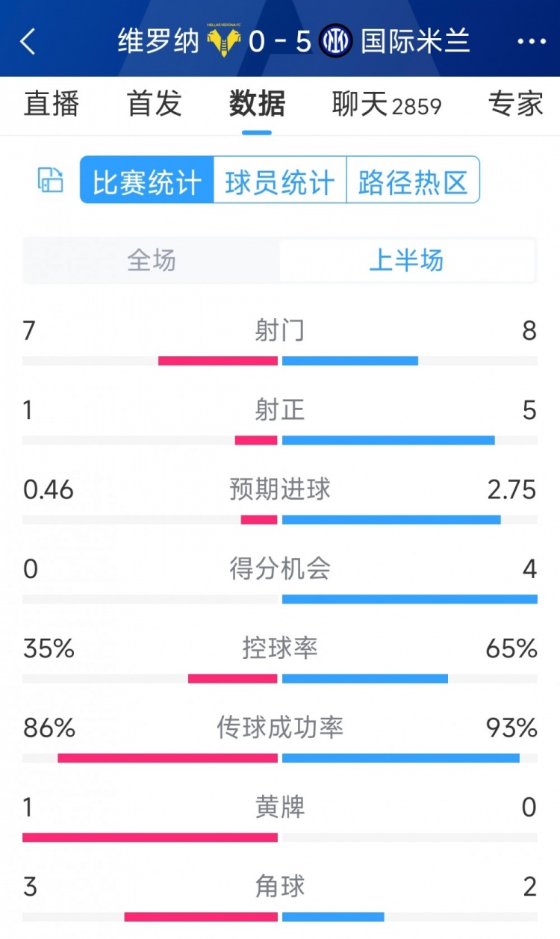Show the 路径热区 heat map view

413,180
